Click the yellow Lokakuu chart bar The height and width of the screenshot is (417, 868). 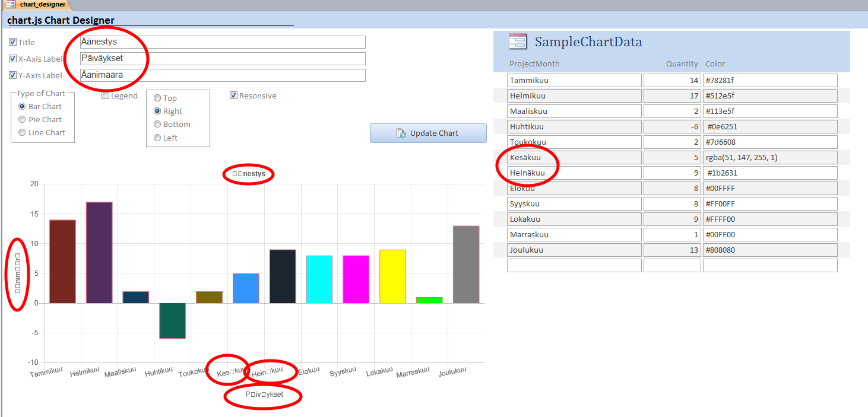click(393, 276)
